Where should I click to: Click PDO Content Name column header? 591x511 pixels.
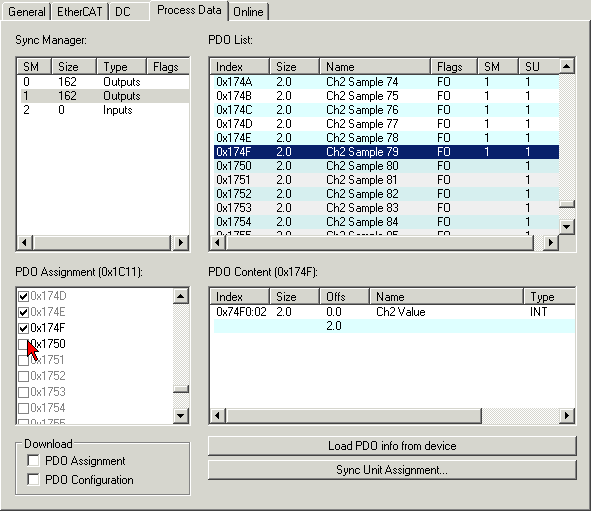point(446,297)
